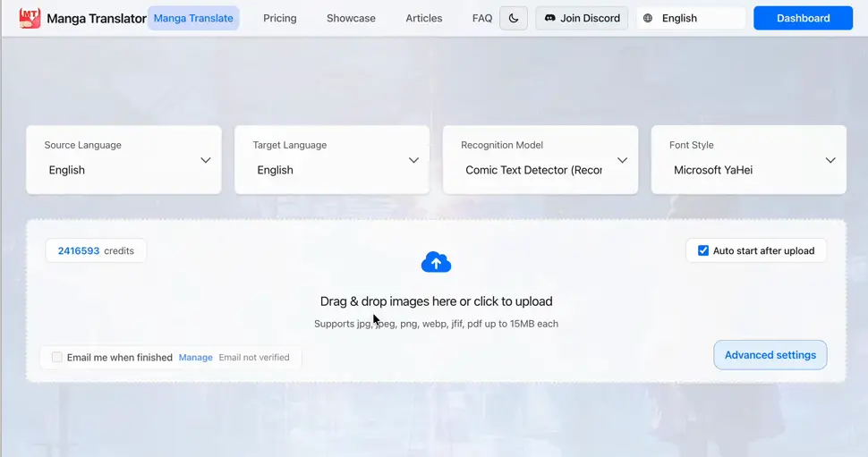
Task: Open the Articles page
Action: (423, 18)
